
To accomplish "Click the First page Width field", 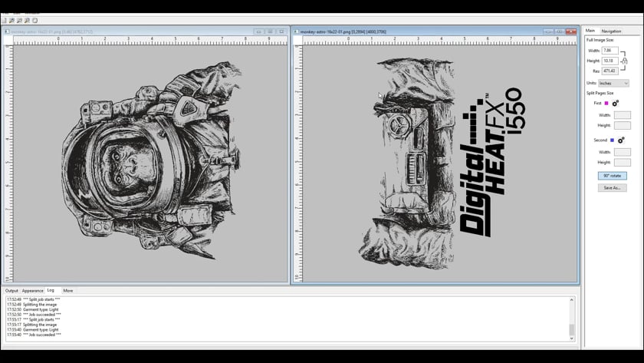I will coord(623,115).
